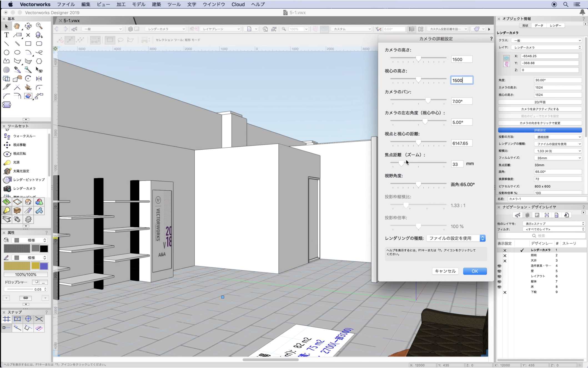The image size is (588, 368).
Task: Open the フィルムサイズ 35mm dropdown
Action: [x=558, y=158]
